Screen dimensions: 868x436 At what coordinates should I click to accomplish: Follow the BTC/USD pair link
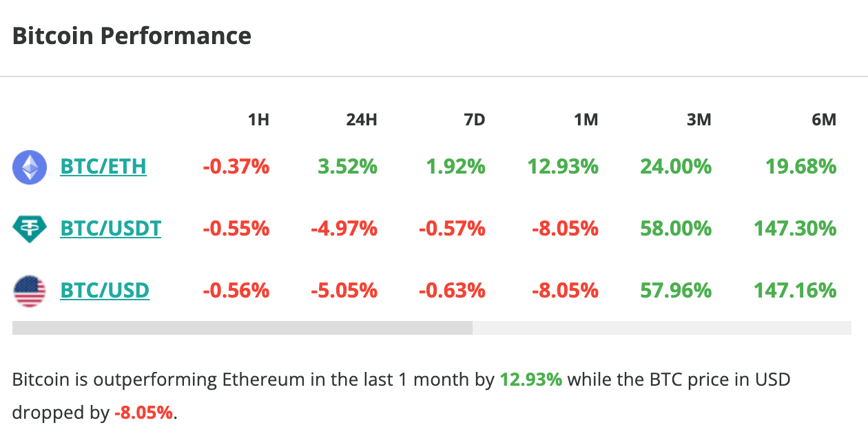pos(105,291)
